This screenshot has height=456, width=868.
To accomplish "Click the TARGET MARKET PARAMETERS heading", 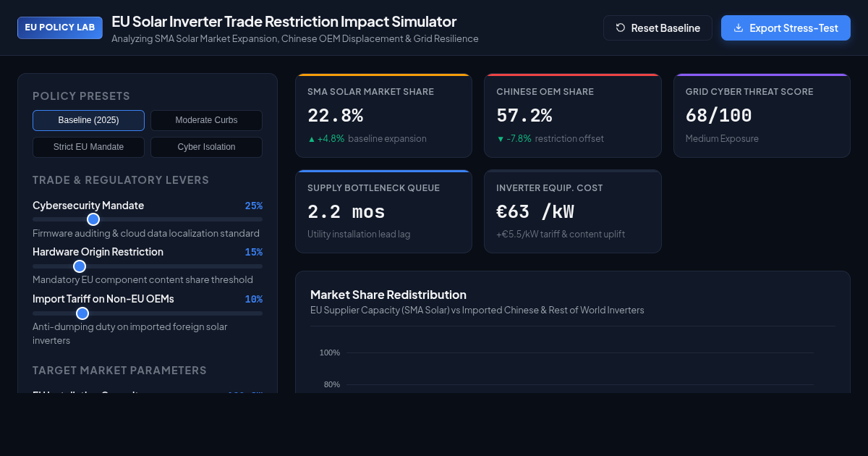I will (x=119, y=370).
